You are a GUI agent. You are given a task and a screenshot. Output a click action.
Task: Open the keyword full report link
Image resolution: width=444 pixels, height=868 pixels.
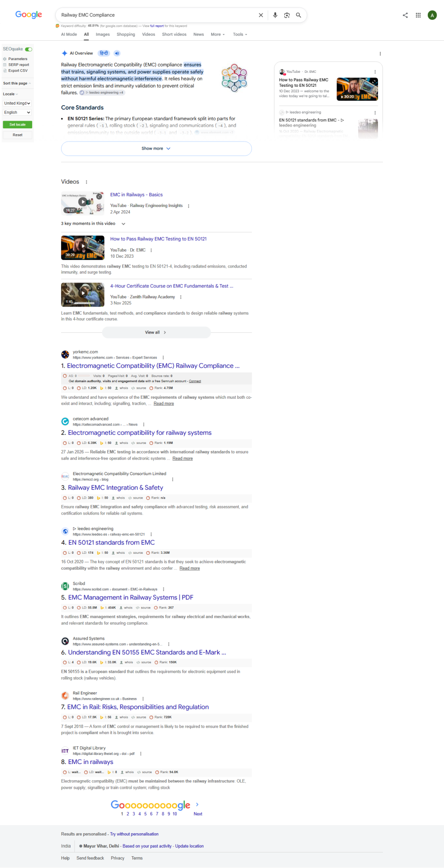tap(156, 26)
